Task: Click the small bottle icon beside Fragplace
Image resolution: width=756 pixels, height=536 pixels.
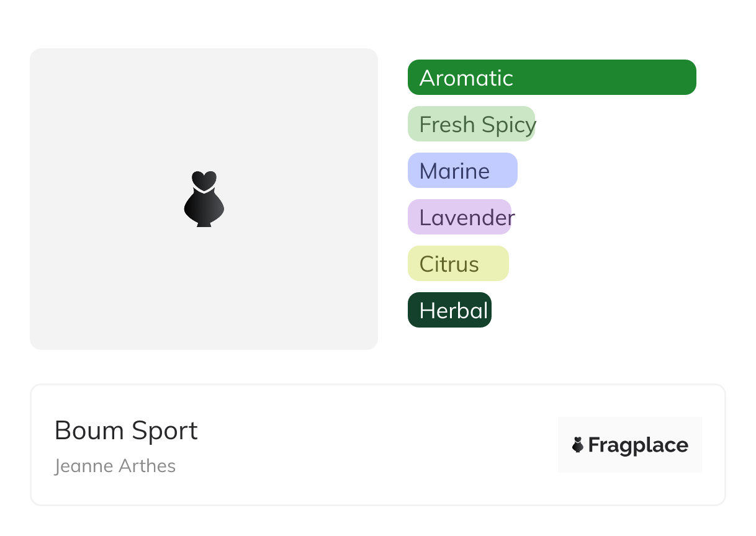Action: tap(578, 445)
